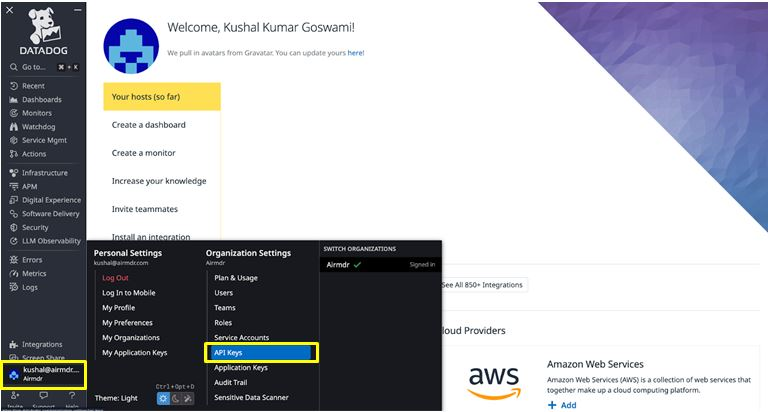
Task: Click the Help question mark icon
Action: point(72,395)
